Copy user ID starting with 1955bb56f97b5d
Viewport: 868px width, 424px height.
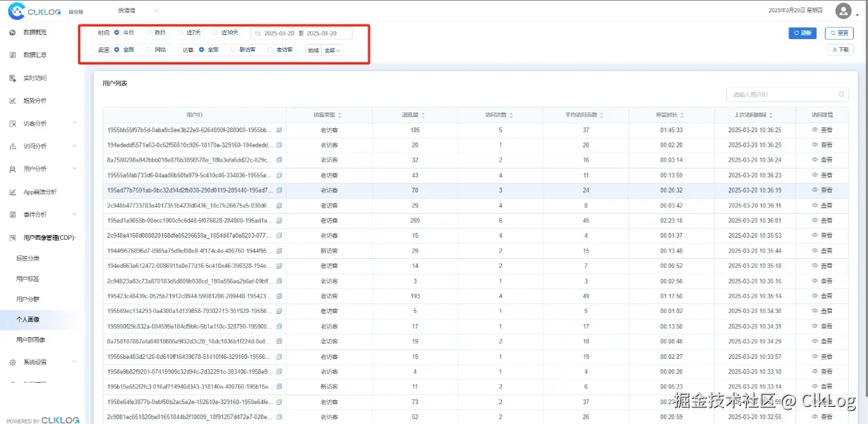pos(279,130)
